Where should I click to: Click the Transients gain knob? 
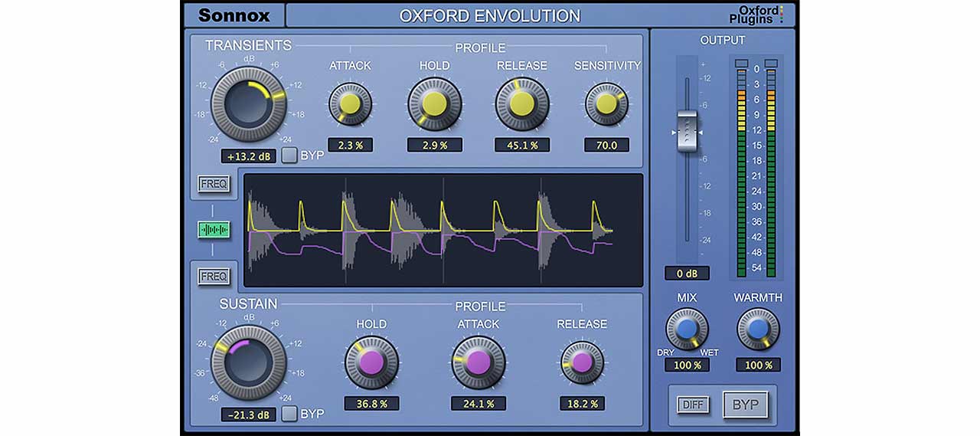click(248, 103)
